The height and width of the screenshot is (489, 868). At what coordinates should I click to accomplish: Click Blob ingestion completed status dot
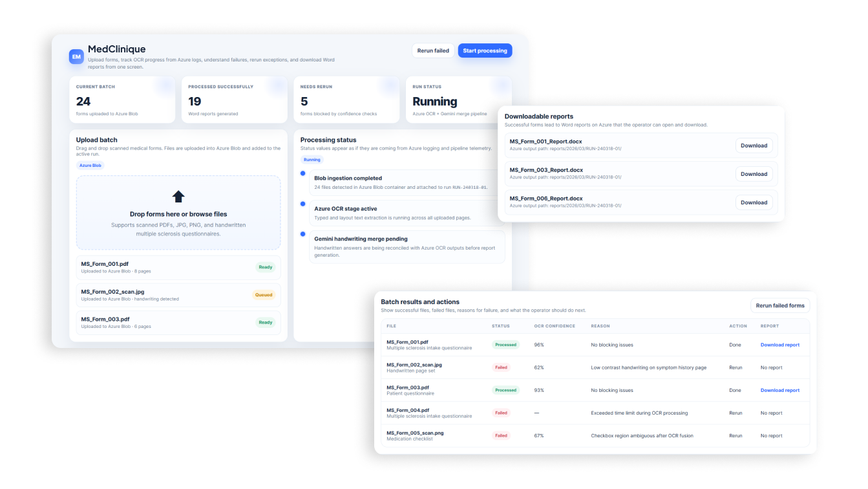click(x=302, y=173)
